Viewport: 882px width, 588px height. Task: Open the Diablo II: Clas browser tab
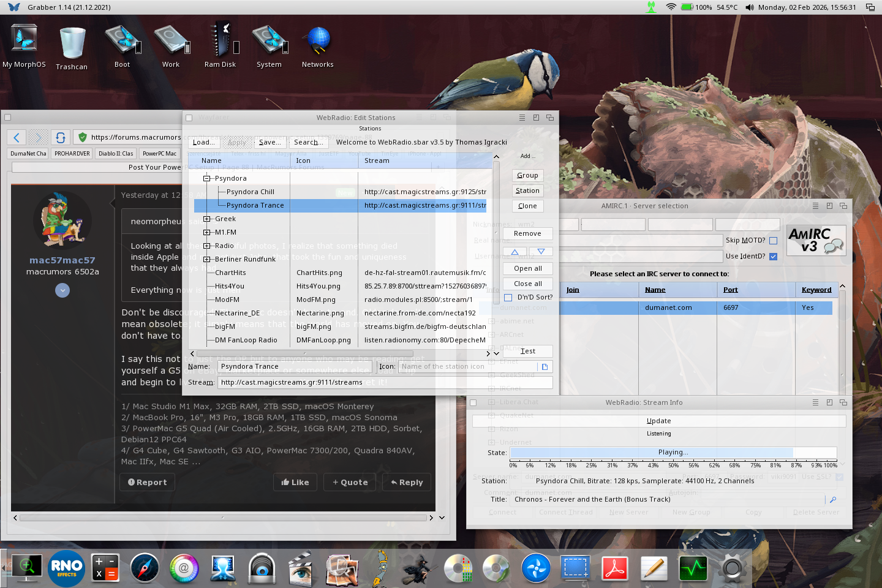[116, 154]
